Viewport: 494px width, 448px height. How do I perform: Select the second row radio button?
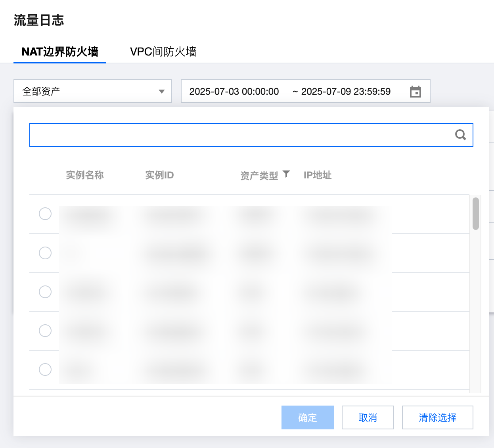click(45, 253)
